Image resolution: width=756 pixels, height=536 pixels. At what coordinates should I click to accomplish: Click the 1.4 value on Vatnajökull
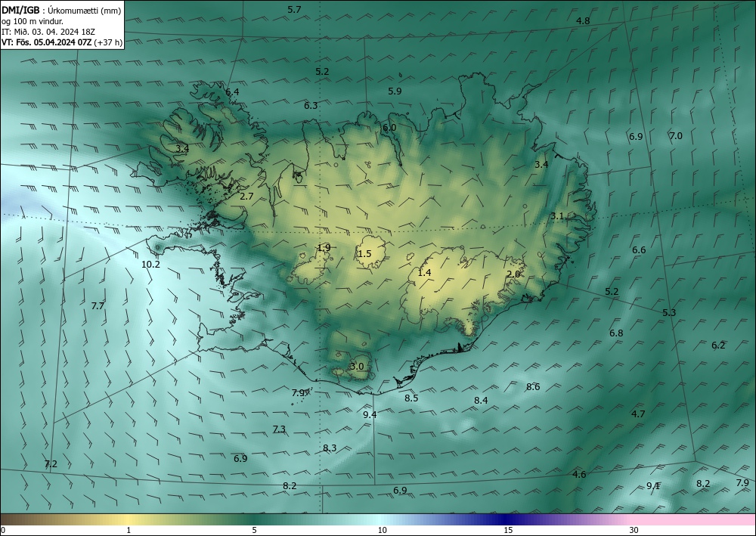(x=424, y=273)
